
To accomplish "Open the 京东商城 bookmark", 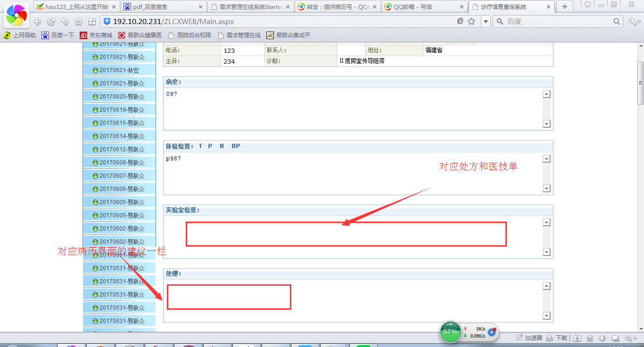I will coord(96,35).
